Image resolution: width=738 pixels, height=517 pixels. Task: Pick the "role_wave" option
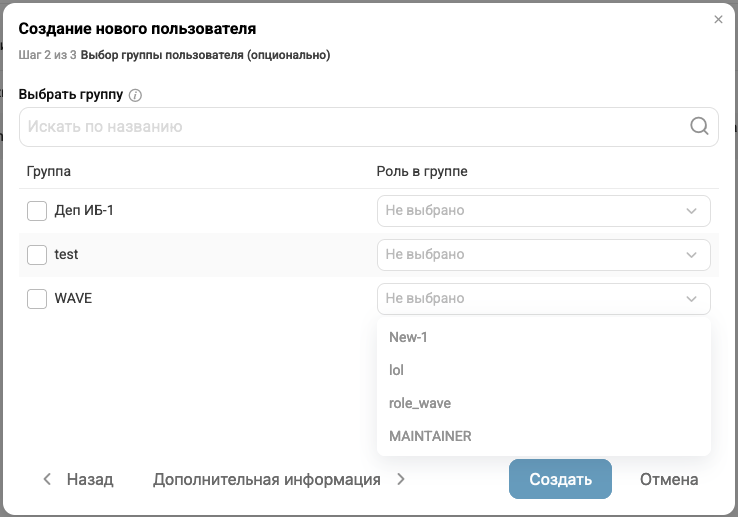(419, 403)
